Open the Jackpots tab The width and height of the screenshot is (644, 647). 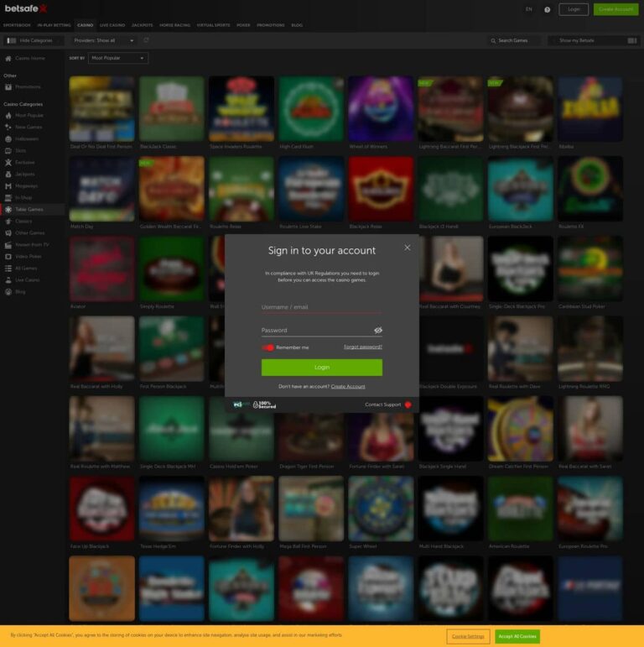pyautogui.click(x=142, y=25)
